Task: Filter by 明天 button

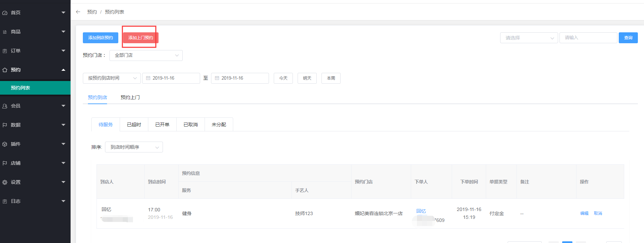Action: click(x=307, y=78)
